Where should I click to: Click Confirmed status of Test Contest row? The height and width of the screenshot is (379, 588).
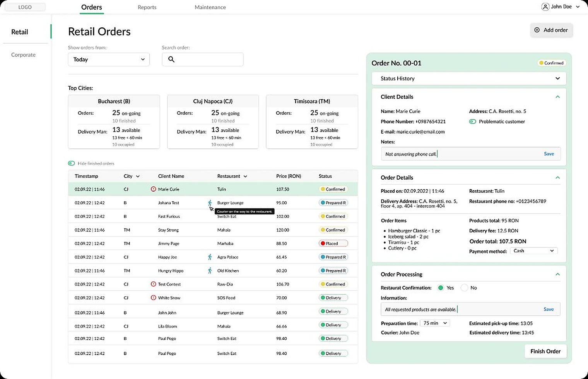[x=333, y=284]
